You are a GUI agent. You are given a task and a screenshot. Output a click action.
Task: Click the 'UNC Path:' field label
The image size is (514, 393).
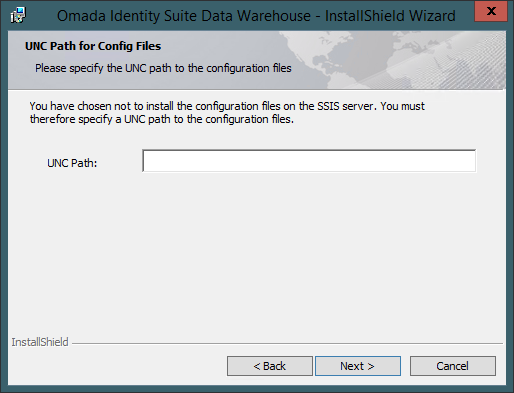pos(72,163)
